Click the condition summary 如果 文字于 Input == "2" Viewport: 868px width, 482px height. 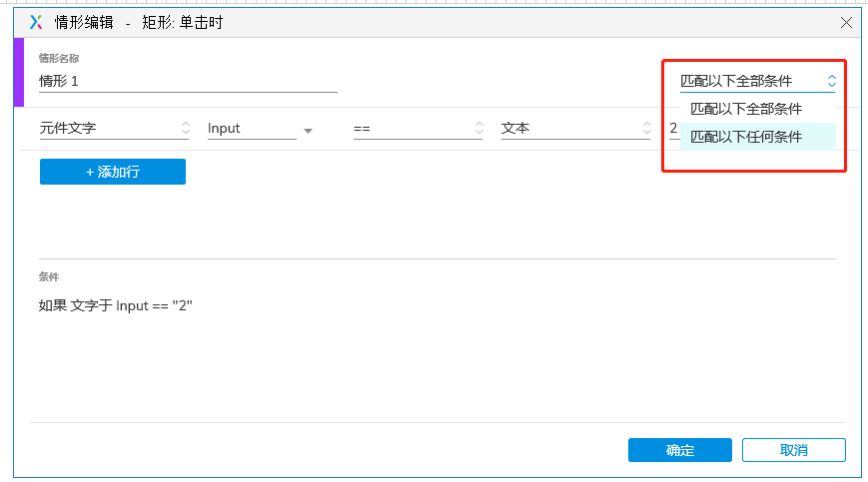pos(115,305)
